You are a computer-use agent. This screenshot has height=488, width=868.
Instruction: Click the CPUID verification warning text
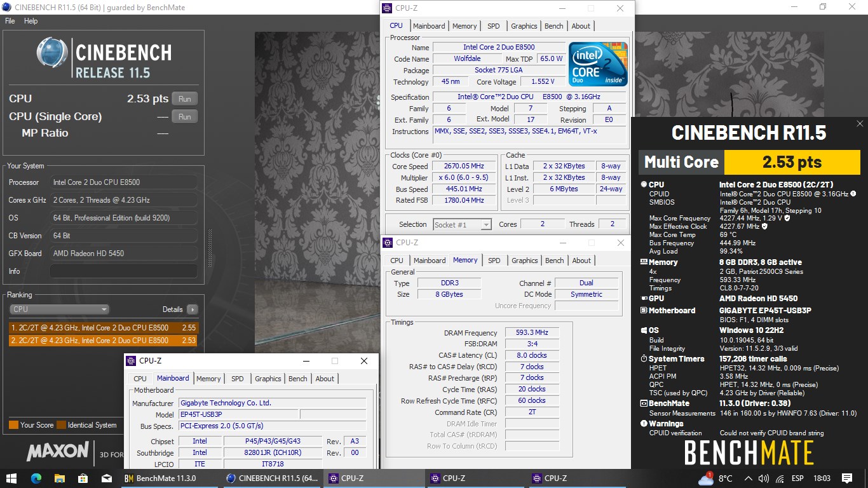coord(771,433)
